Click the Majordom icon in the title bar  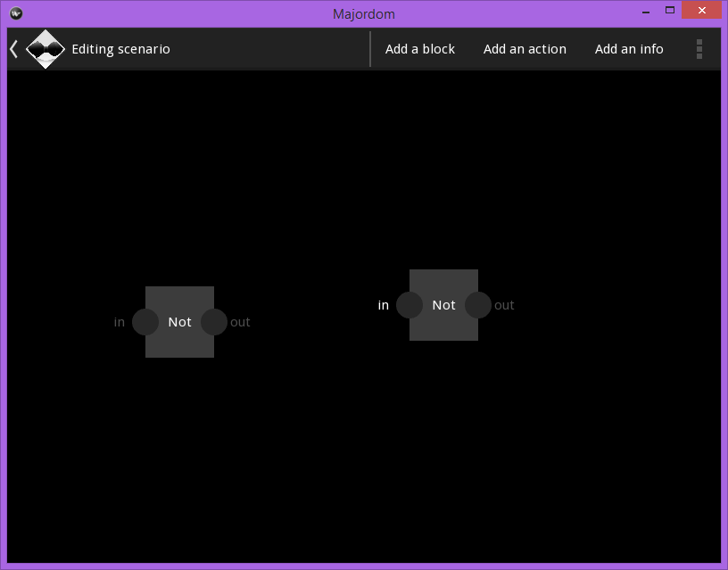pos(14,13)
